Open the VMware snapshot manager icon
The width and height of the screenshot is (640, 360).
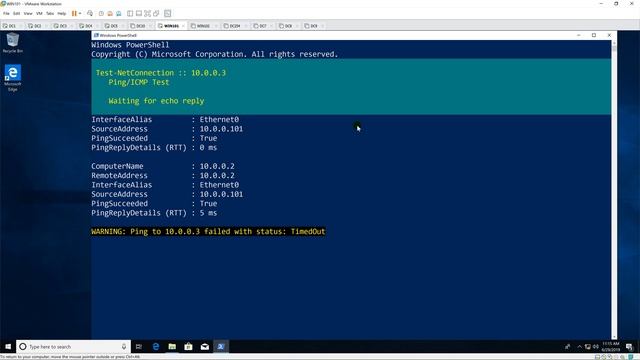coord(118,13)
